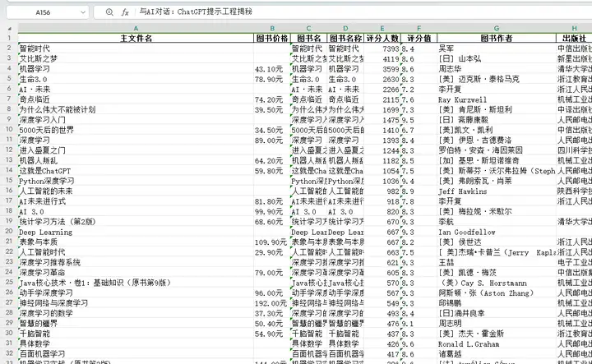Screen dimensions: 592x364
Task: Click the 图书名称 header cell
Action: click(345, 38)
